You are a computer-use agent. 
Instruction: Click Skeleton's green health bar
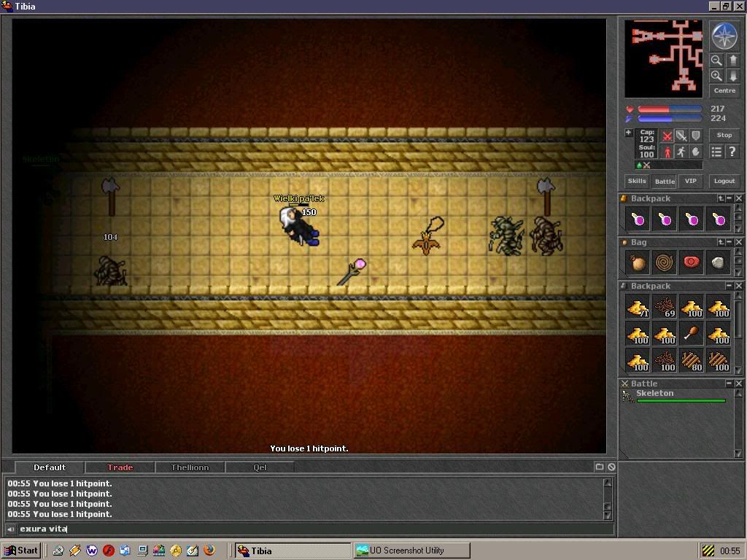[x=681, y=401]
